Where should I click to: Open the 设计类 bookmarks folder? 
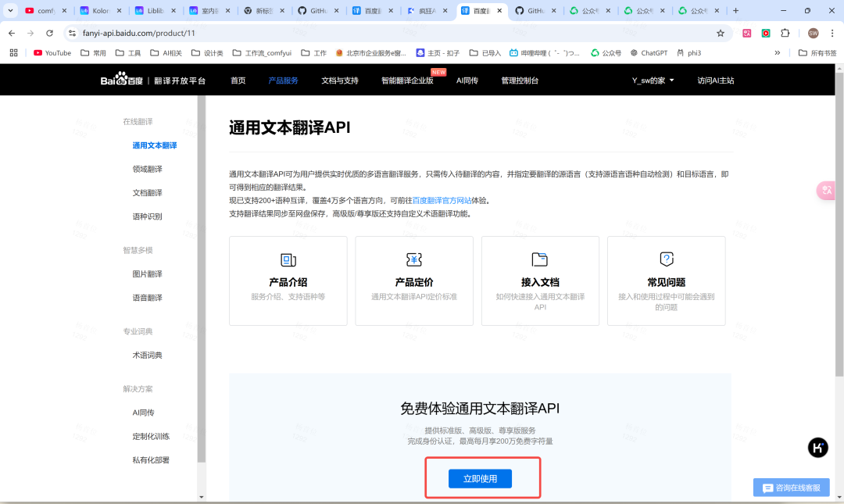207,53
